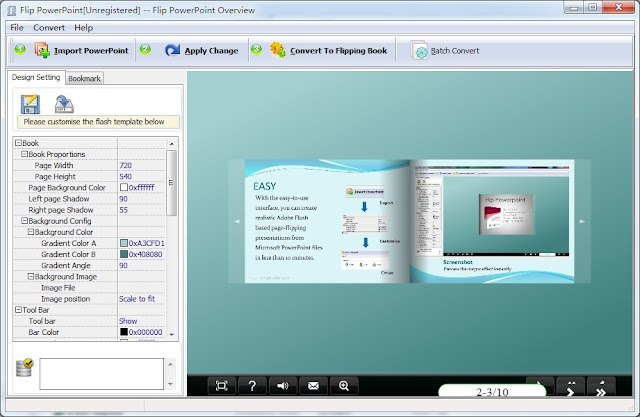Image resolution: width=640 pixels, height=417 pixels.
Task: Click the Batch Convert icon
Action: [419, 51]
